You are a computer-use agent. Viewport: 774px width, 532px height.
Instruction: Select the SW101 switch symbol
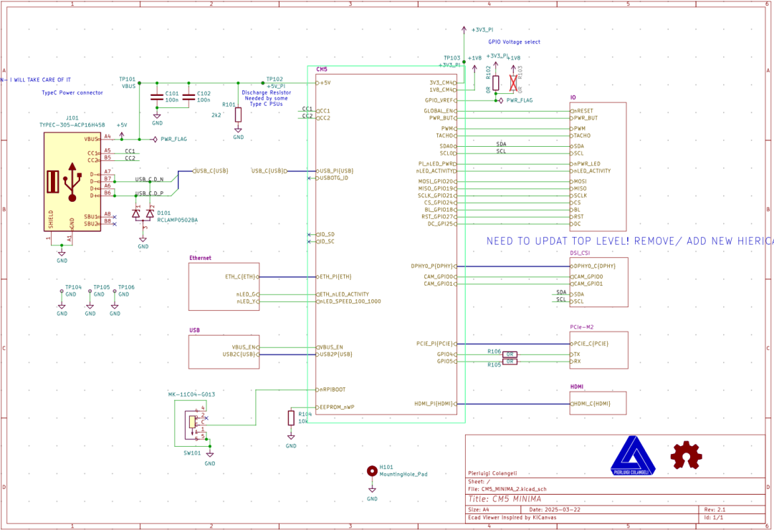pos(195,425)
